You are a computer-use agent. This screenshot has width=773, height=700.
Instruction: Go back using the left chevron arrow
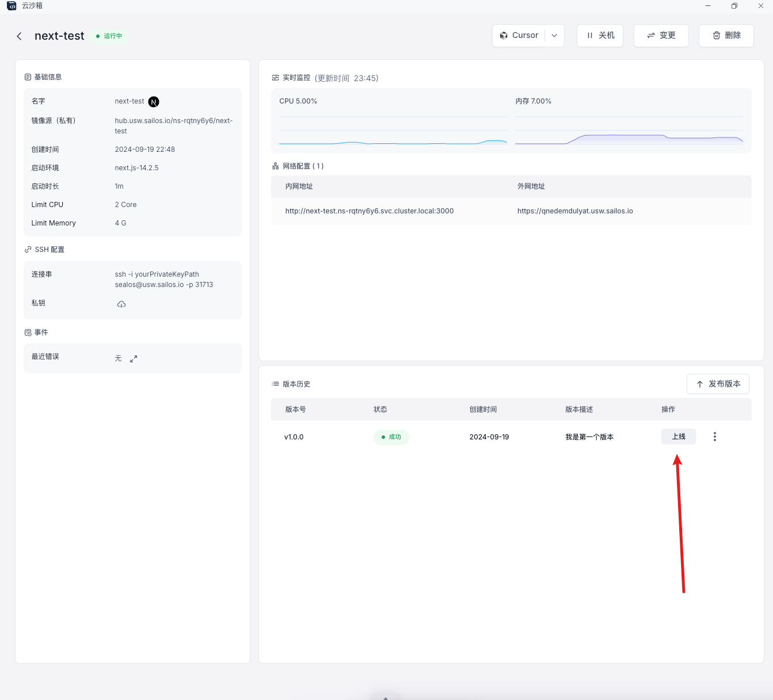coord(19,36)
